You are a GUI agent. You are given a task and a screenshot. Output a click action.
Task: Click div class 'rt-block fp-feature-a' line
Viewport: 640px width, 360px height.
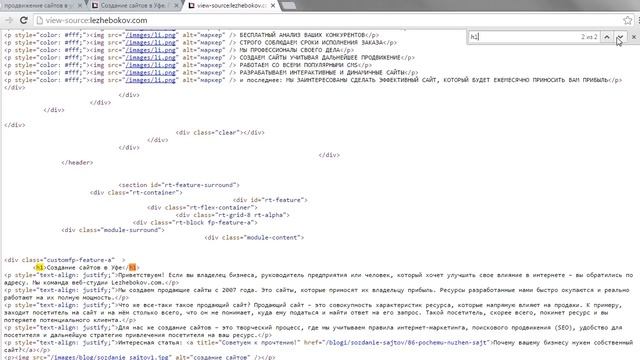click(x=195, y=222)
